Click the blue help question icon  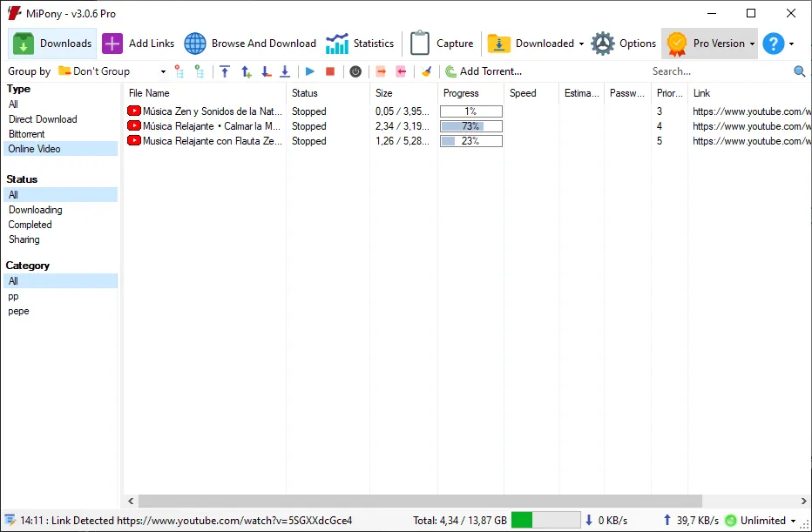coord(773,44)
